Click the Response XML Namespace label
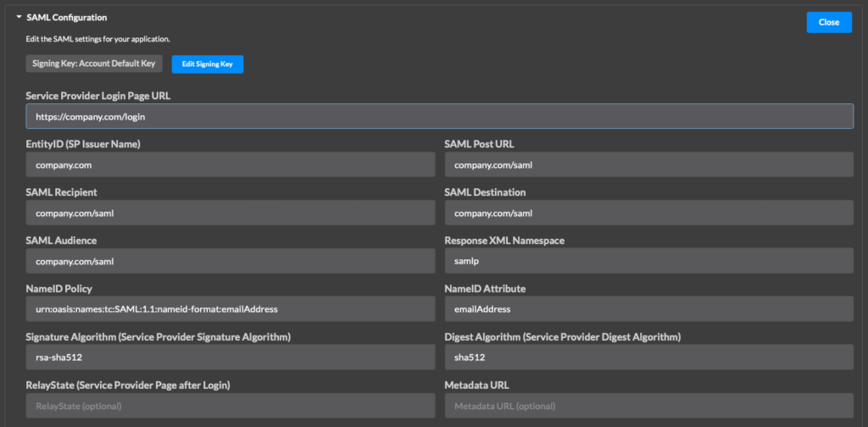 click(x=504, y=241)
